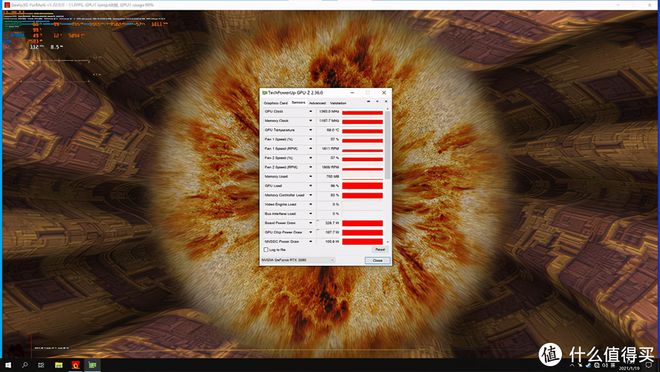Click the sensor list scroll-up arrow

[x=387, y=109]
